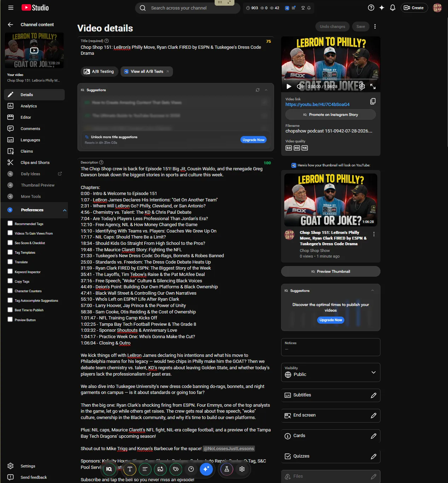This screenshot has height=483, width=448.
Task: Refresh title suggestions using the refresh icon
Action: click(257, 90)
